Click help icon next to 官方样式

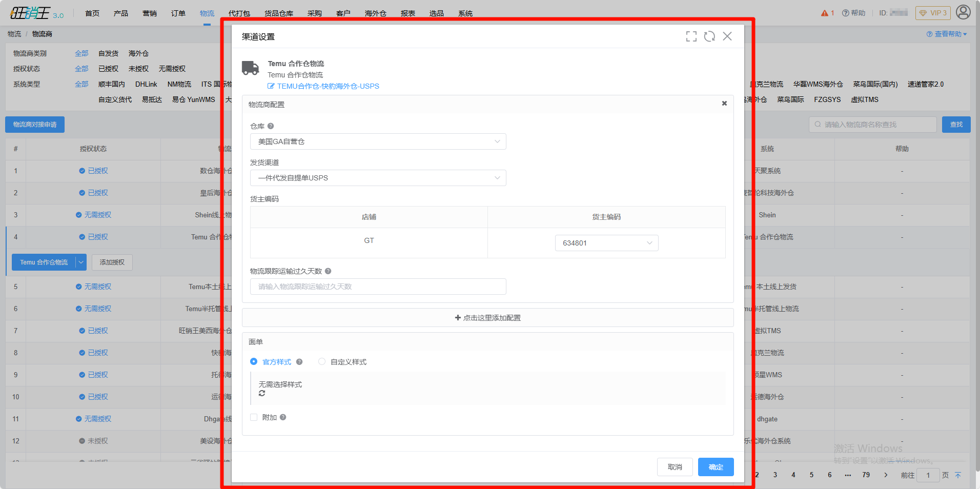click(299, 362)
